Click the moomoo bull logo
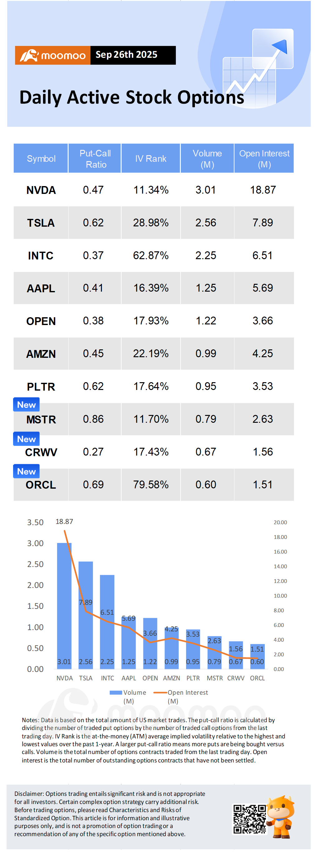The height and width of the screenshot is (868, 318). pyautogui.click(x=29, y=55)
